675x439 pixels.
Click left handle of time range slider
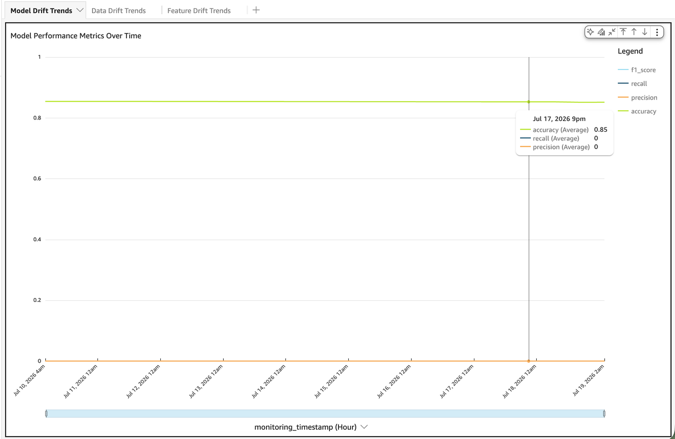[46, 414]
